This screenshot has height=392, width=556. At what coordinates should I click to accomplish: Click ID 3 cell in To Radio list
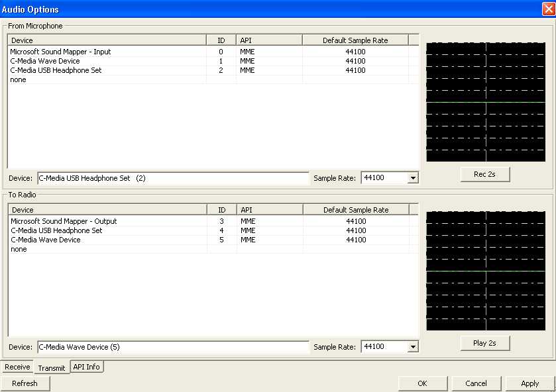pos(221,221)
